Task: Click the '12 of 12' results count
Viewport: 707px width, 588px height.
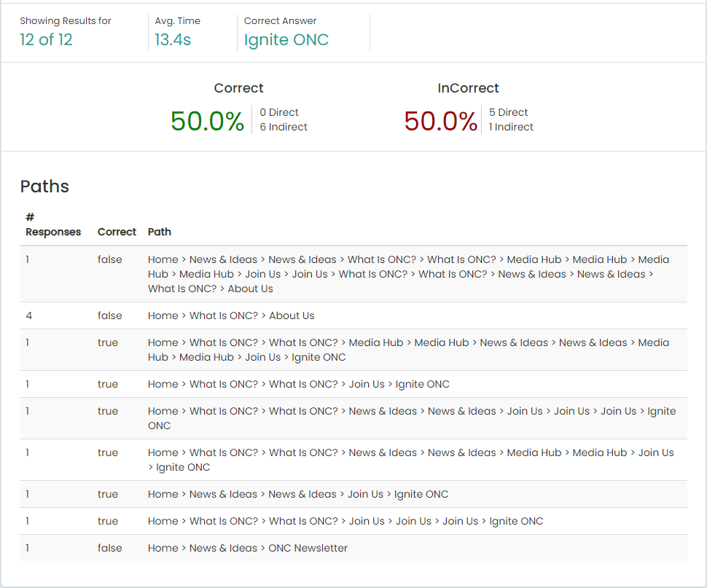Action: pos(46,39)
